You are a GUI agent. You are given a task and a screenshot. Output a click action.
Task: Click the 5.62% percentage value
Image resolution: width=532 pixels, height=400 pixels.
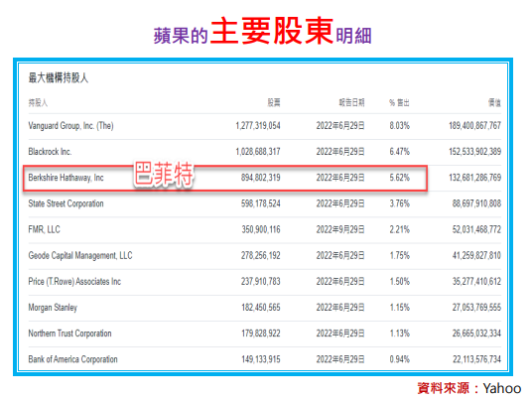tap(399, 178)
